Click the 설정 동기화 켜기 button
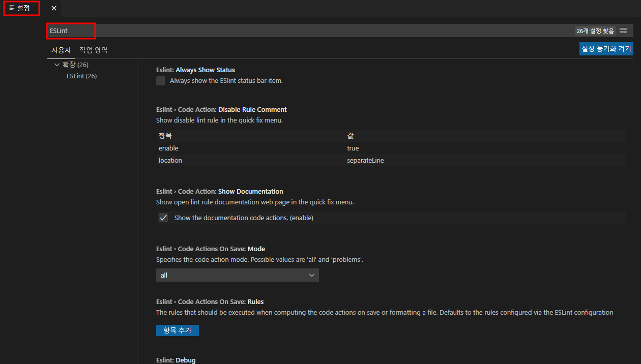641x364 pixels. [606, 48]
